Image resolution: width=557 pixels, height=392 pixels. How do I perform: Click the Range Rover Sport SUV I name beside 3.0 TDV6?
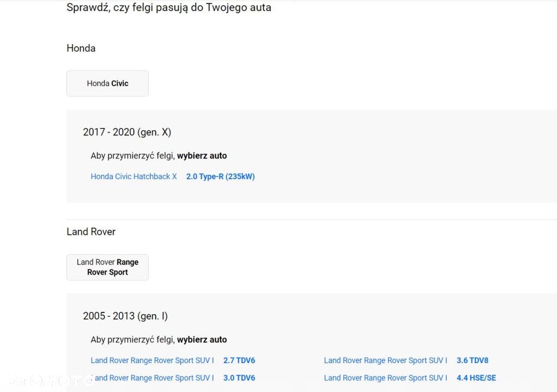point(154,378)
